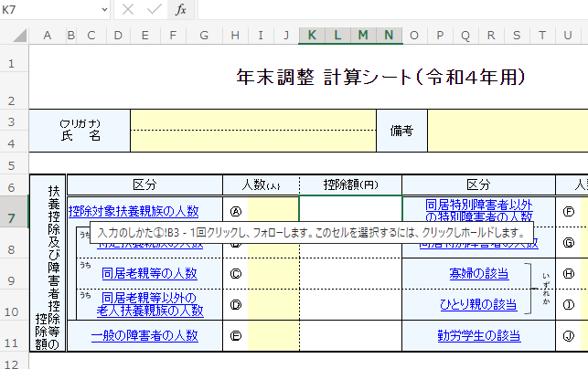Cancel entry with the X formula bar icon
Screen dimensions: 588x369
tap(128, 10)
